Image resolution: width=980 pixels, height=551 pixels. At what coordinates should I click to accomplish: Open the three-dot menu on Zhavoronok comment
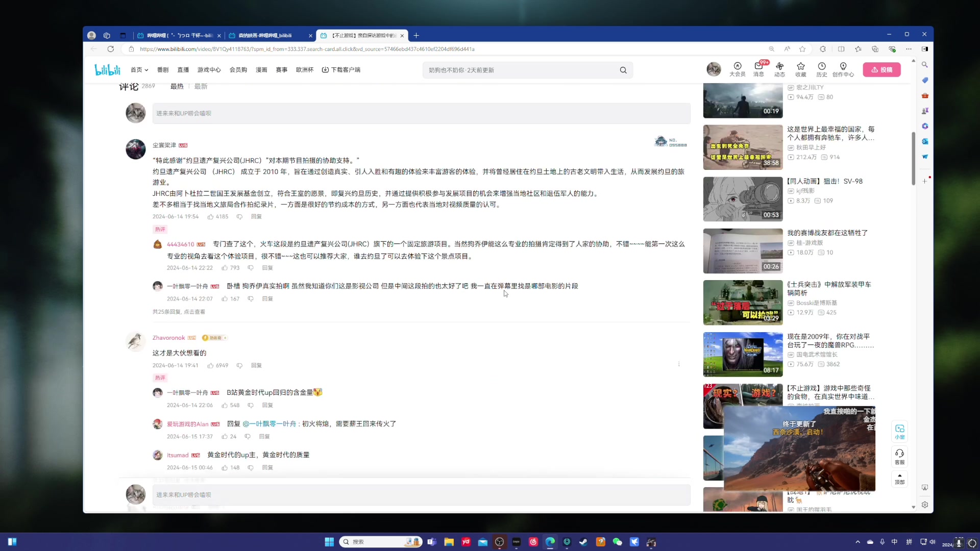pyautogui.click(x=679, y=364)
